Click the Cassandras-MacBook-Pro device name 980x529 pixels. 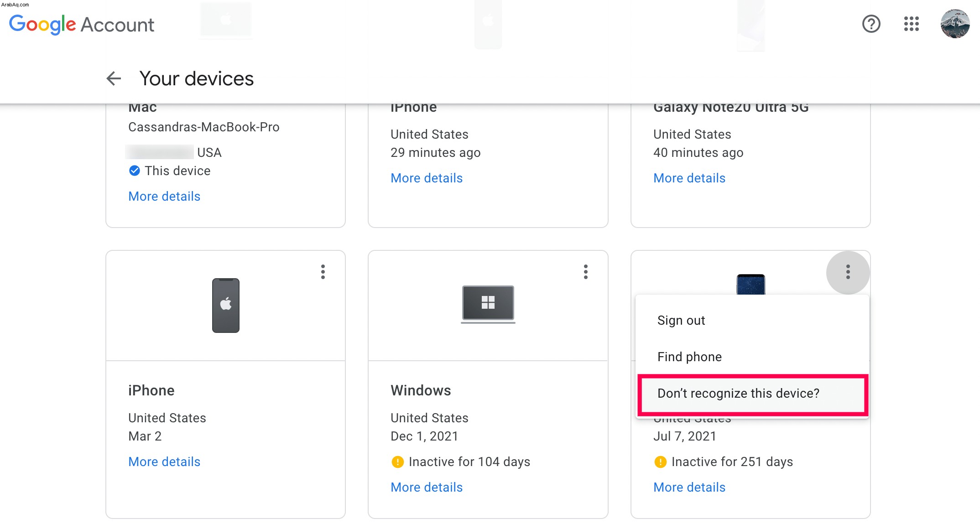(x=204, y=127)
